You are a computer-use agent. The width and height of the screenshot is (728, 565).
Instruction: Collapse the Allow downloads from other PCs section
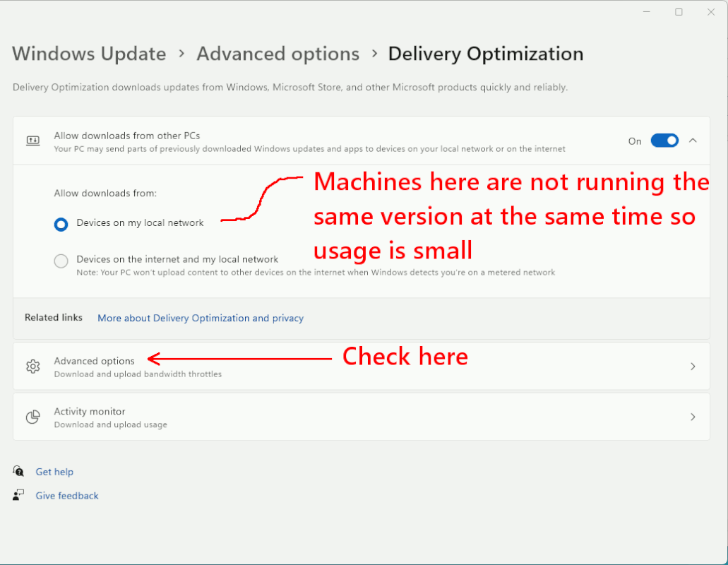(693, 141)
